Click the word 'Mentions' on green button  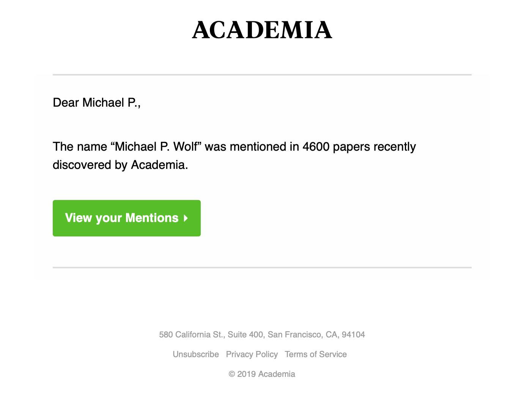tap(152, 218)
